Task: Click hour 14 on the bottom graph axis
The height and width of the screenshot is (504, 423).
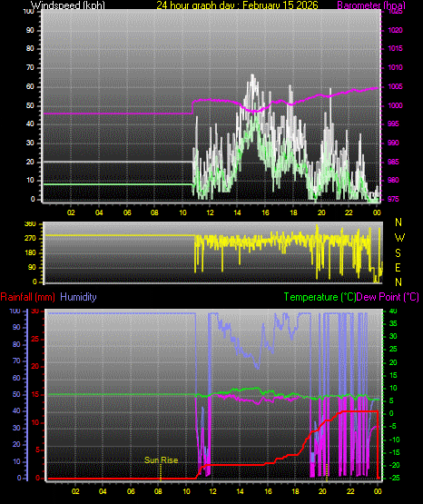Action: point(240,491)
